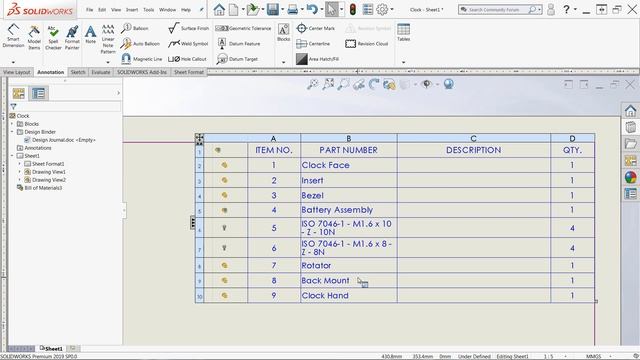Switch to the Sheet Format tab
Image resolution: width=640 pixels, height=360 pixels.
[189, 72]
